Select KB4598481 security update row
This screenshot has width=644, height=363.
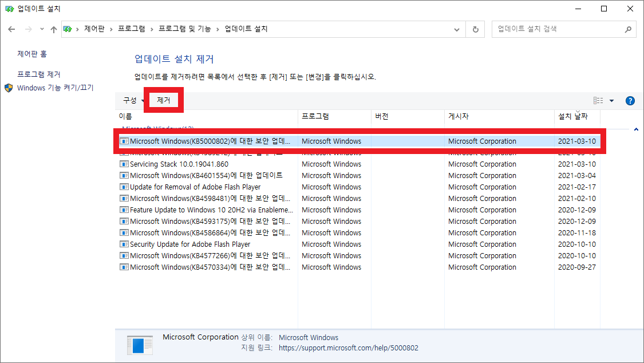pyautogui.click(x=359, y=199)
